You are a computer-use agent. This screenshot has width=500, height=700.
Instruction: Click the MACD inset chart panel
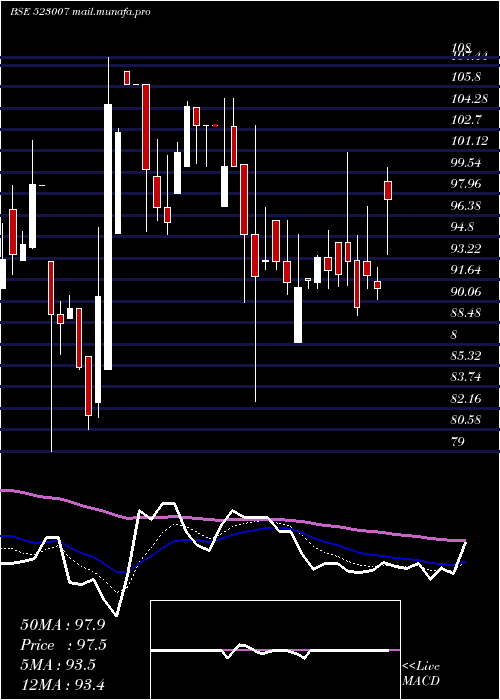[x=275, y=650]
